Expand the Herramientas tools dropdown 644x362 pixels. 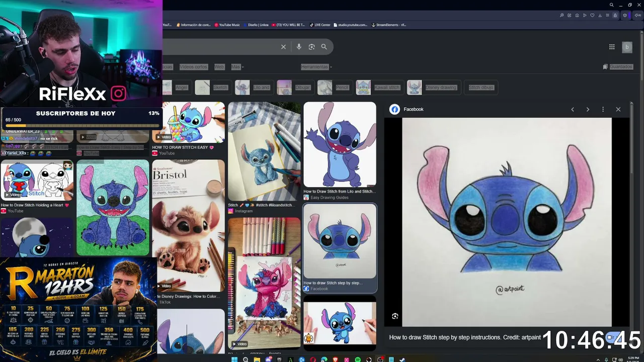(x=316, y=67)
